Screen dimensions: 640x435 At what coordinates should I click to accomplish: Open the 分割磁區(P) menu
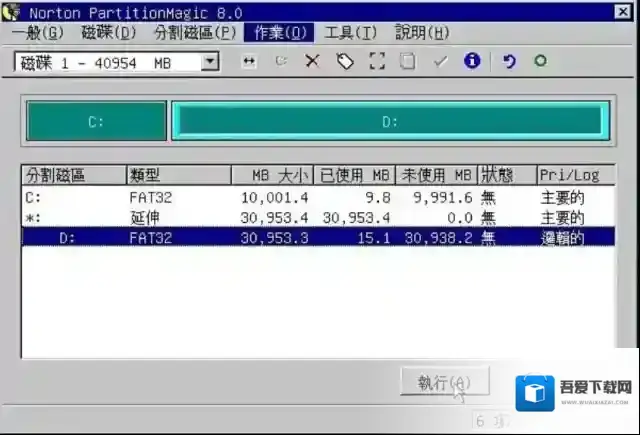point(195,33)
